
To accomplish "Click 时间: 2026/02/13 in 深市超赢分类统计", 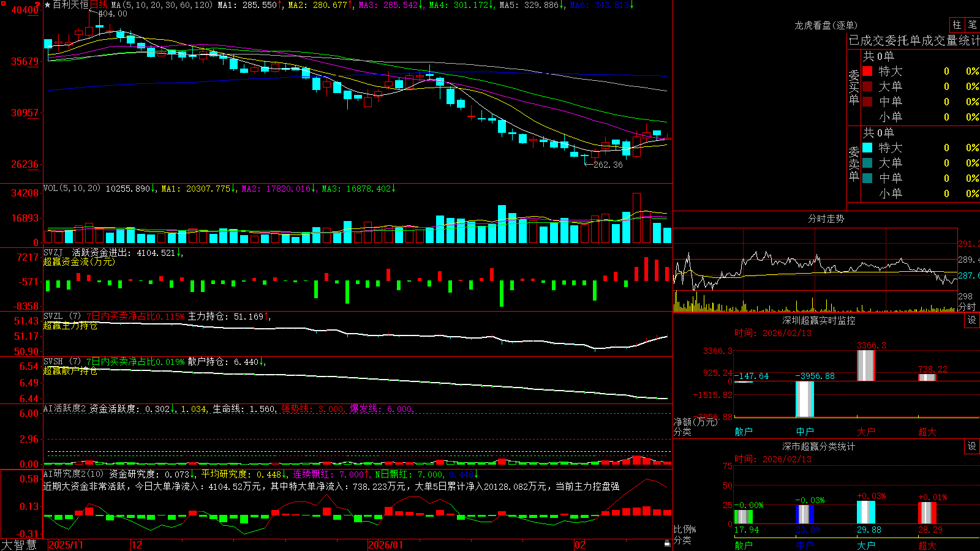I will [x=773, y=459].
